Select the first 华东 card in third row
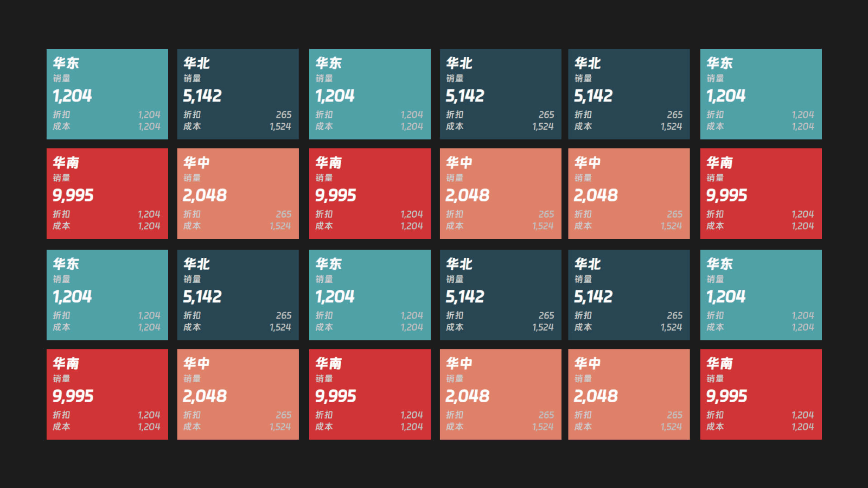 coord(107,295)
